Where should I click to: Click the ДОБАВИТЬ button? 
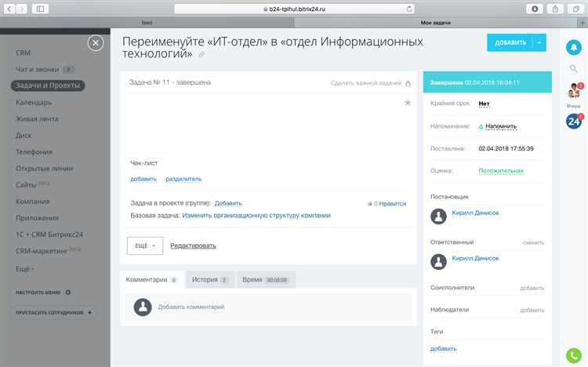pos(510,43)
